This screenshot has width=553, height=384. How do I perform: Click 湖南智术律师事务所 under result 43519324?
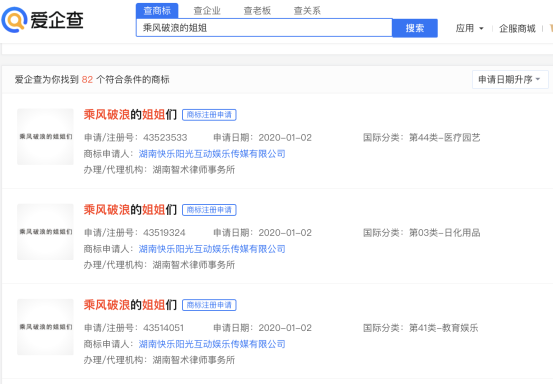click(194, 265)
